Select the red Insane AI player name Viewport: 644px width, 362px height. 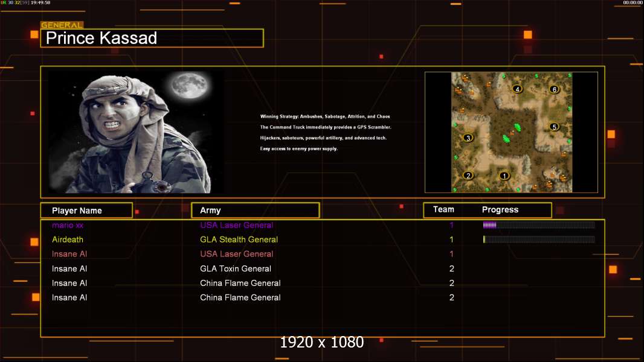[x=69, y=254]
